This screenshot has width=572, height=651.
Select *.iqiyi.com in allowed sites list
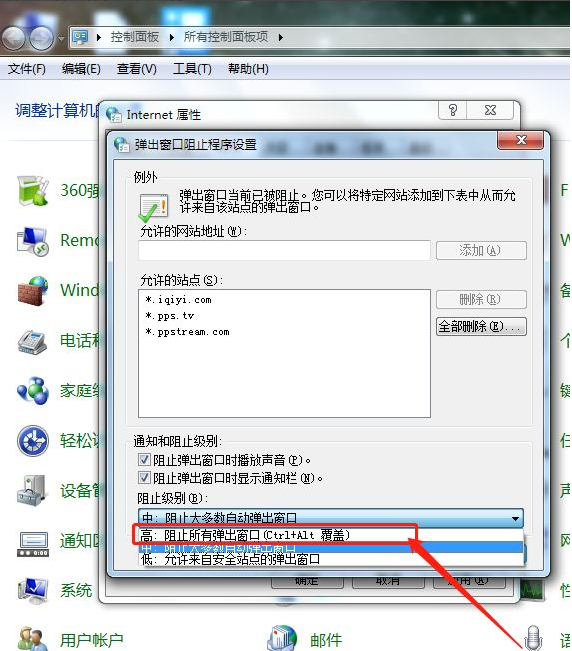(x=178, y=300)
